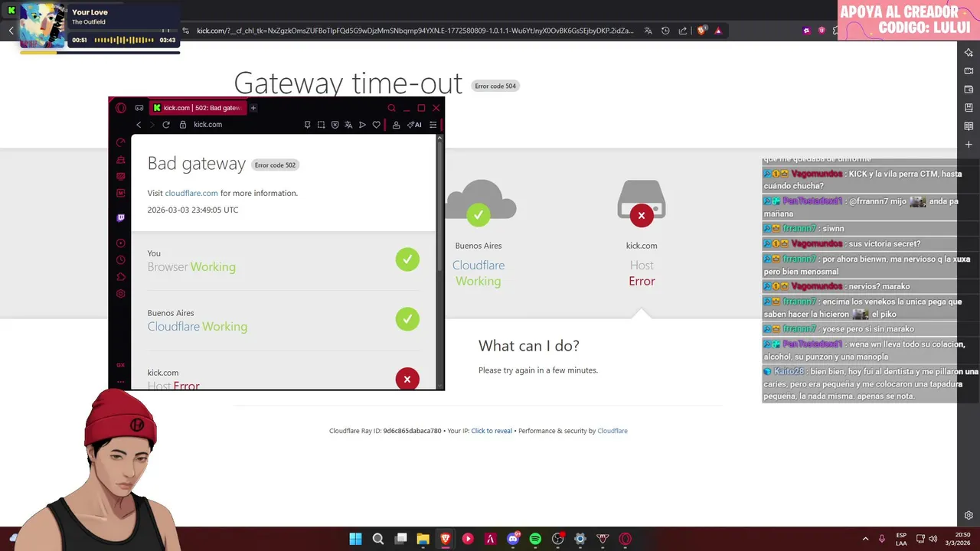The height and width of the screenshot is (551, 980).
Task: Take a snapshot in Opera GX toolbar
Action: coord(321,125)
